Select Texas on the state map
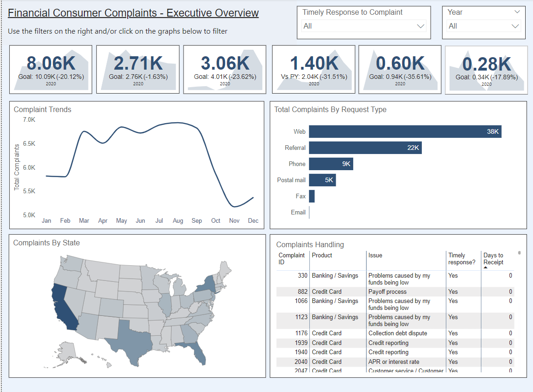The width and height of the screenshot is (533, 392). point(131,342)
